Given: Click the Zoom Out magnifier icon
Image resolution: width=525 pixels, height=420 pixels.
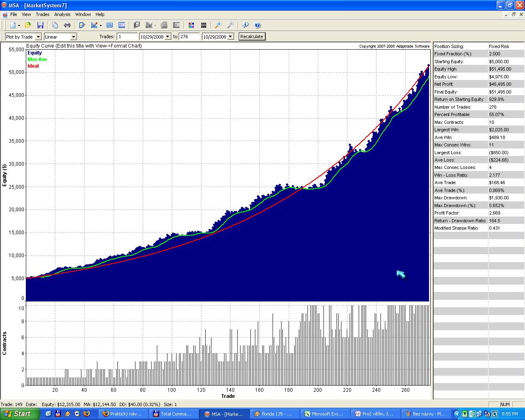Looking at the screenshot, I should coord(231,25).
